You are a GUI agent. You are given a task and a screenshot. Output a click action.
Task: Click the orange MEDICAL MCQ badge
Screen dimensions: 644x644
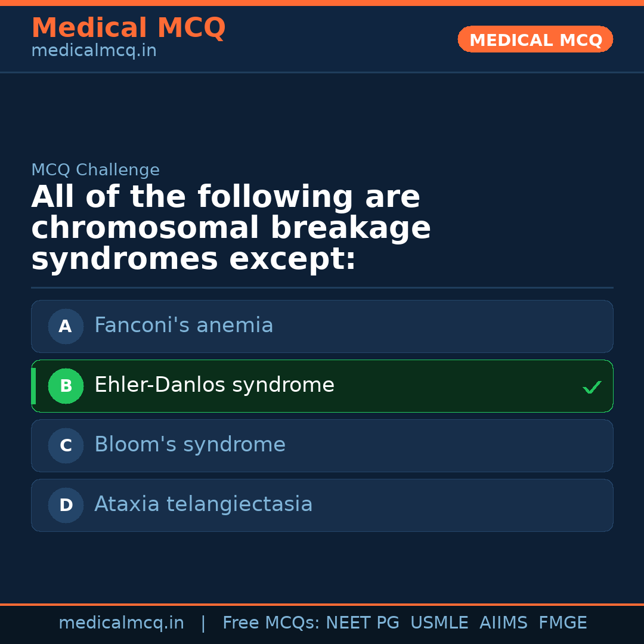pyautogui.click(x=535, y=39)
